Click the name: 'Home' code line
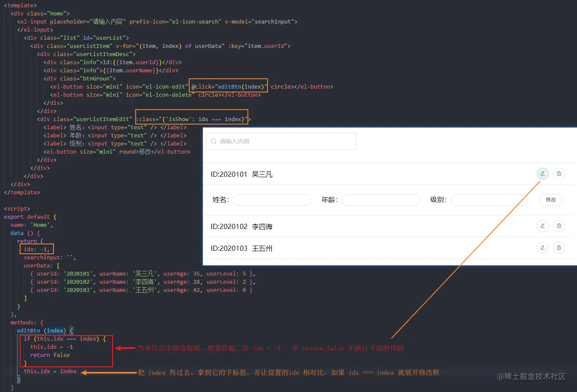 click(x=32, y=225)
